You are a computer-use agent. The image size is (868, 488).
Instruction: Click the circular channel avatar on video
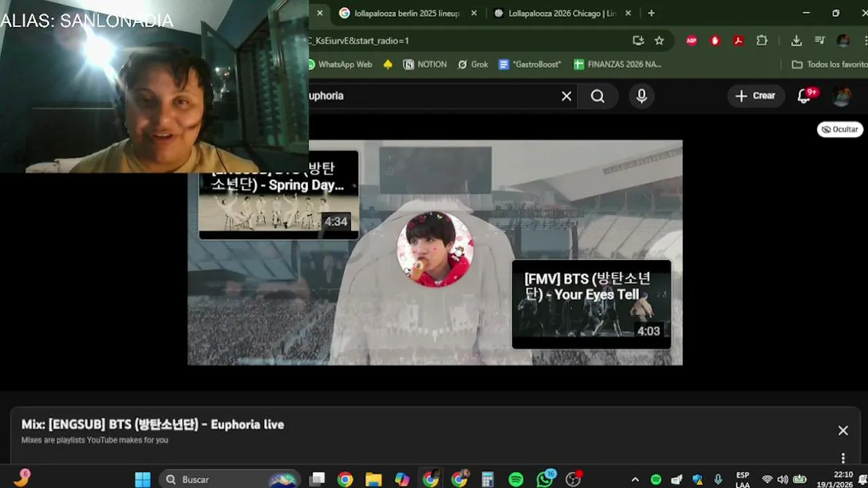(435, 249)
